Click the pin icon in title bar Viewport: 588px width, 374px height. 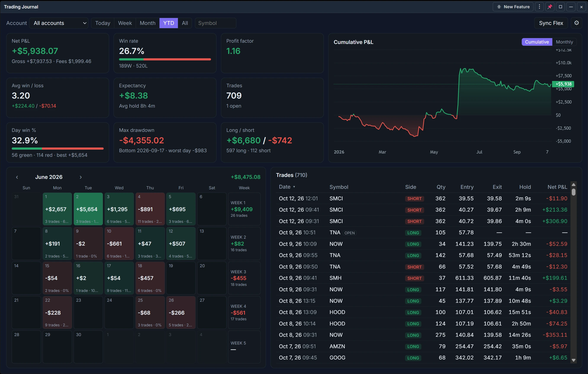(550, 7)
